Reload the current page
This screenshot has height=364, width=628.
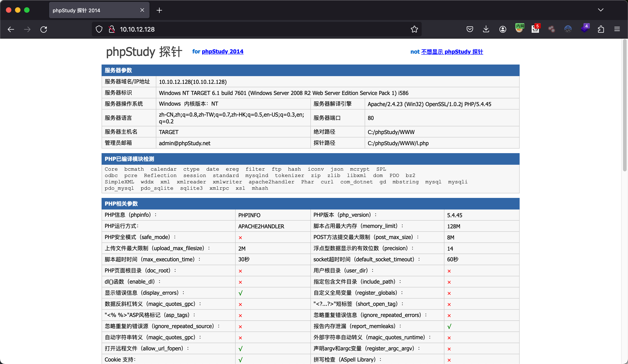[x=44, y=29]
